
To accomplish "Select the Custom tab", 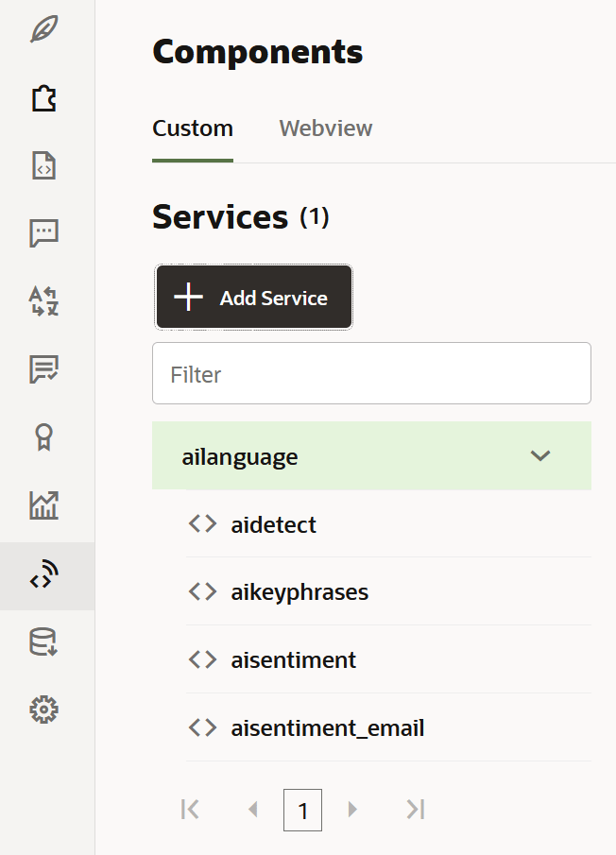I will [193, 128].
